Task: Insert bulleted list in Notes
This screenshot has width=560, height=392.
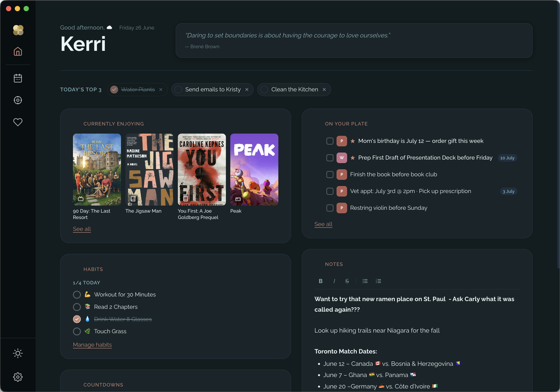Action: click(x=365, y=281)
